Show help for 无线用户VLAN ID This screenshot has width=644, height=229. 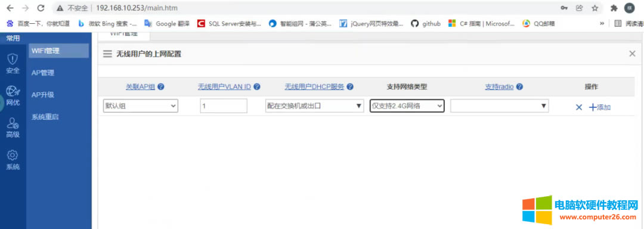pyautogui.click(x=256, y=86)
